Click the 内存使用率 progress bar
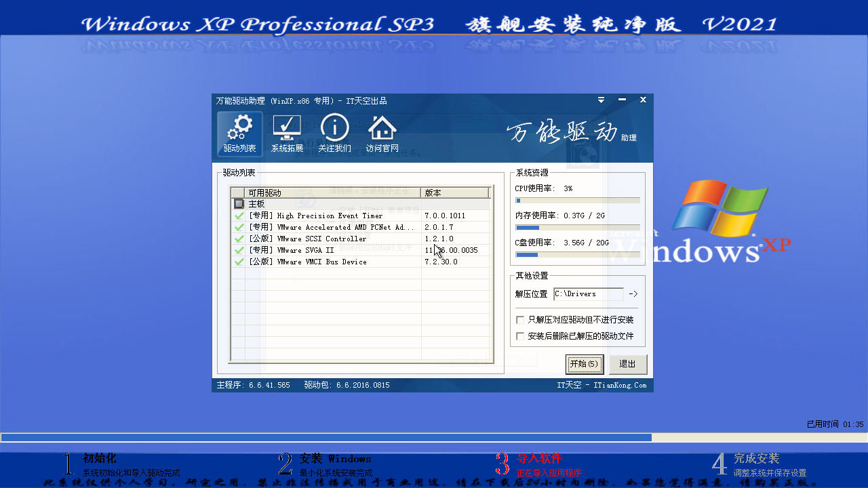868x488 pixels. 577,228
